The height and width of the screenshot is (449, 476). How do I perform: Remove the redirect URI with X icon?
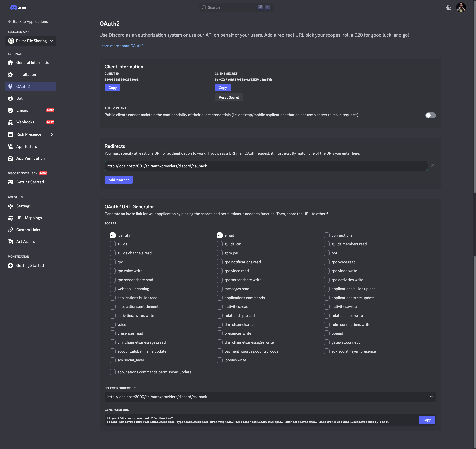(433, 165)
